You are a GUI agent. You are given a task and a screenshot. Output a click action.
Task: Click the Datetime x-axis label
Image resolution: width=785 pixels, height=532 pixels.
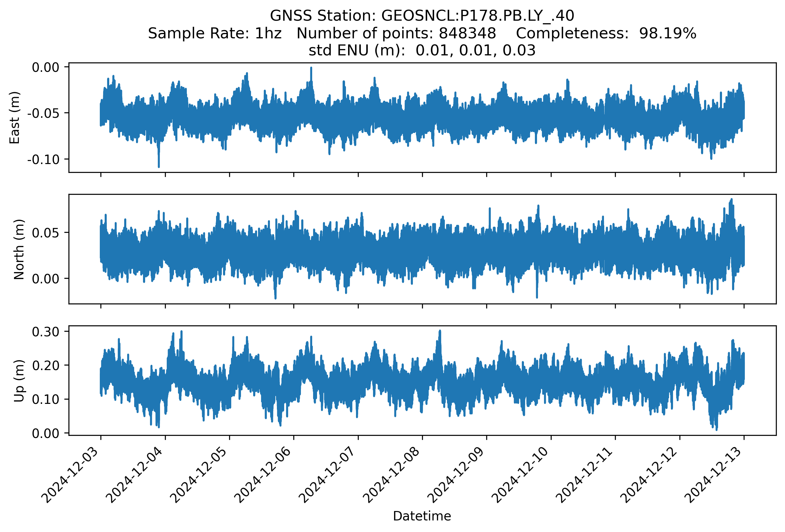(x=422, y=516)
